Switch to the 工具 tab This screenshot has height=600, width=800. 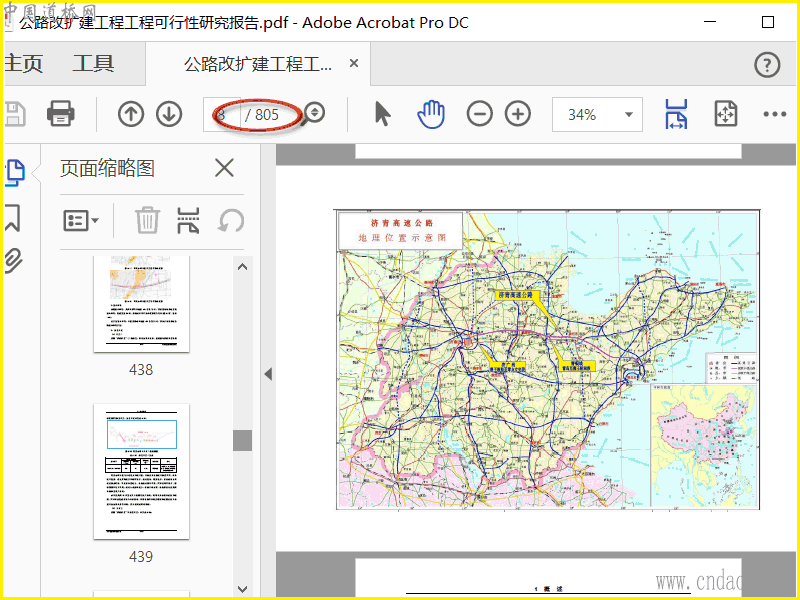tap(93, 64)
